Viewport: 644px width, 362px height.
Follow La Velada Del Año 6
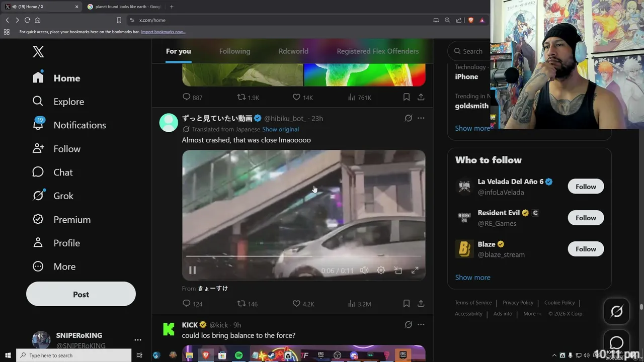click(x=586, y=187)
